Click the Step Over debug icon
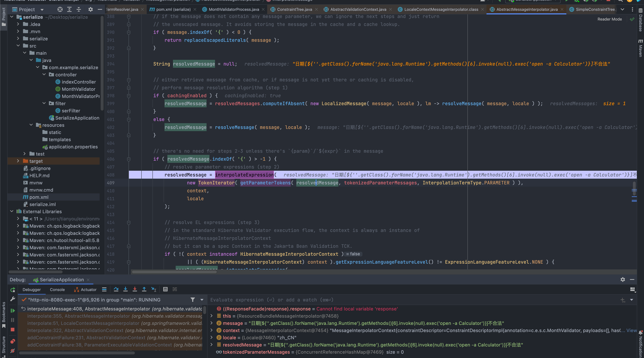Image resolution: width=644 pixels, height=358 pixels. tap(116, 289)
